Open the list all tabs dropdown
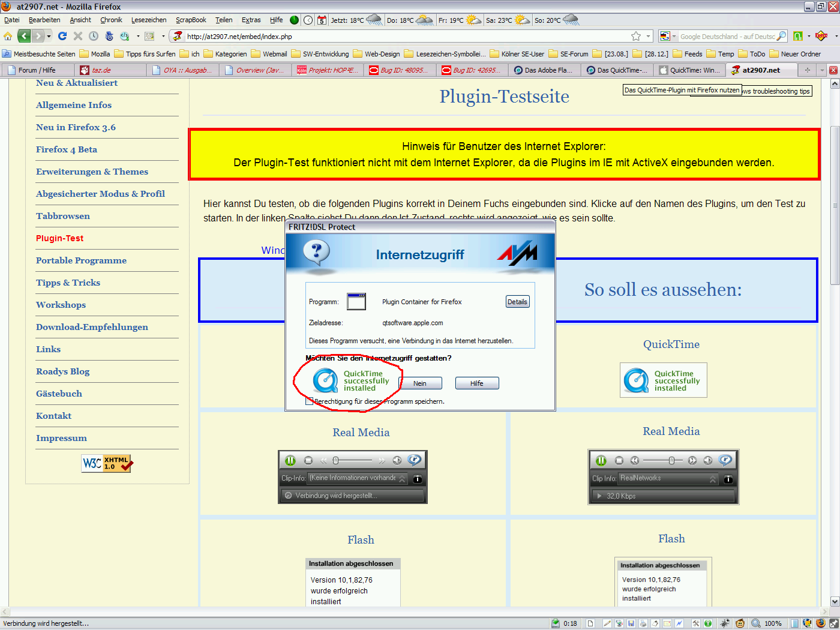Screen dimensions: 840x630 [x=822, y=70]
